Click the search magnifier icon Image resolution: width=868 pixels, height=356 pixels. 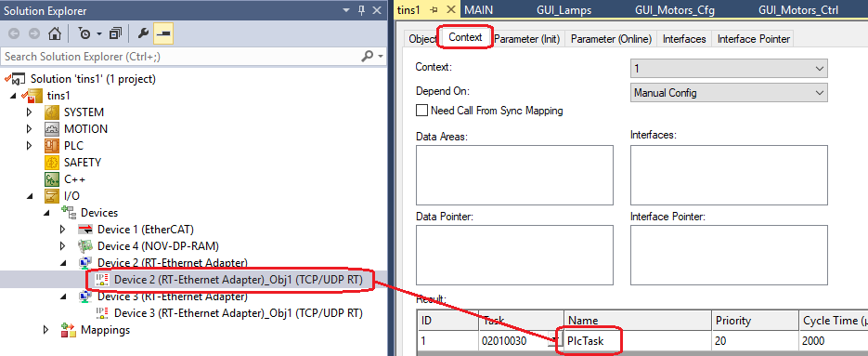click(x=367, y=56)
